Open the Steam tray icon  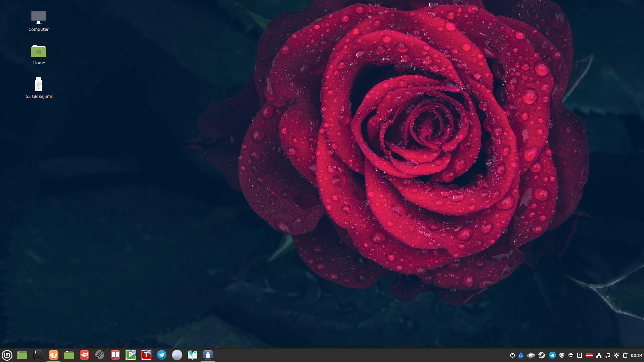pyautogui.click(x=541, y=355)
